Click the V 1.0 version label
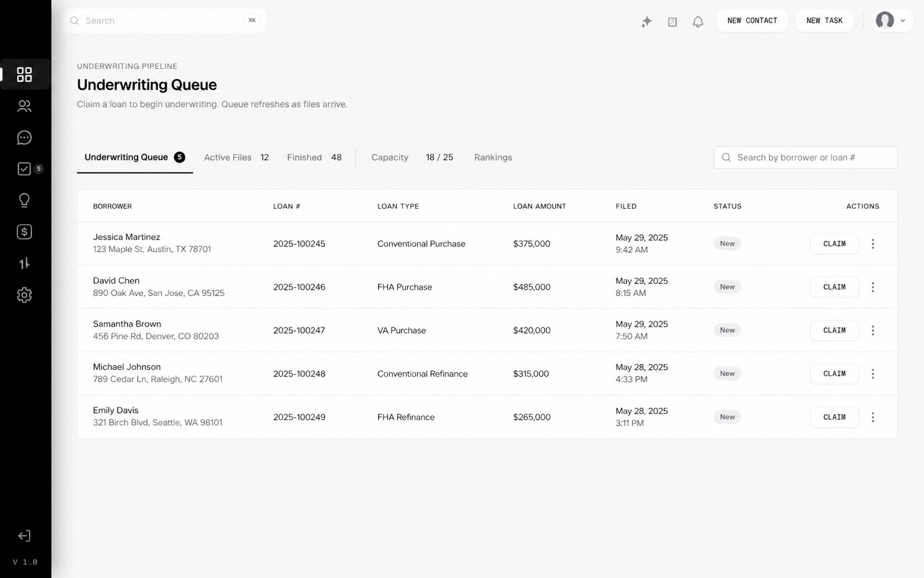 25,562
